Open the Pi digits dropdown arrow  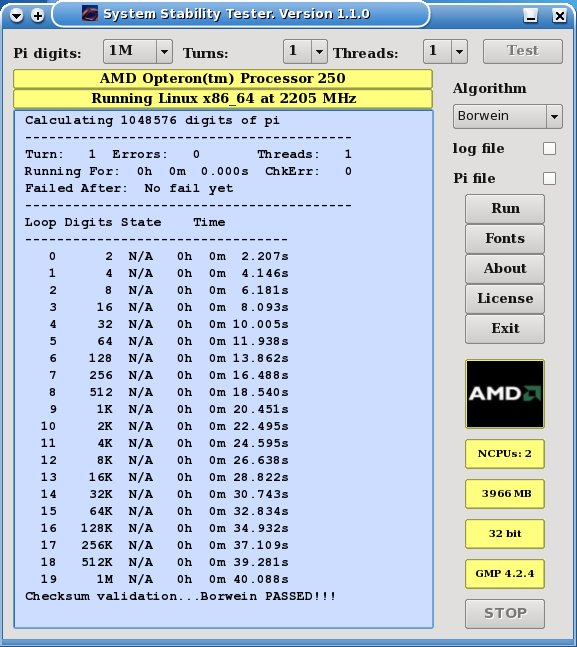[x=164, y=52]
